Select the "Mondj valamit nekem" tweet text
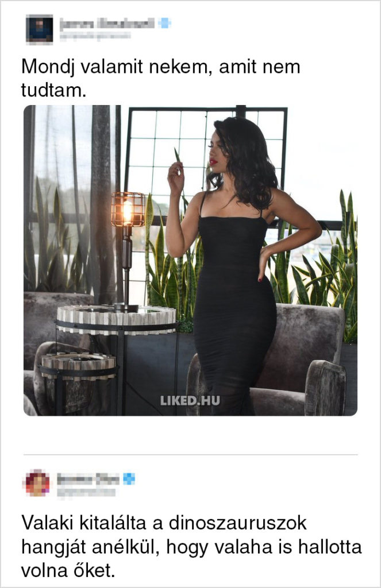Viewport: 381px width, 588px height. coord(161,78)
